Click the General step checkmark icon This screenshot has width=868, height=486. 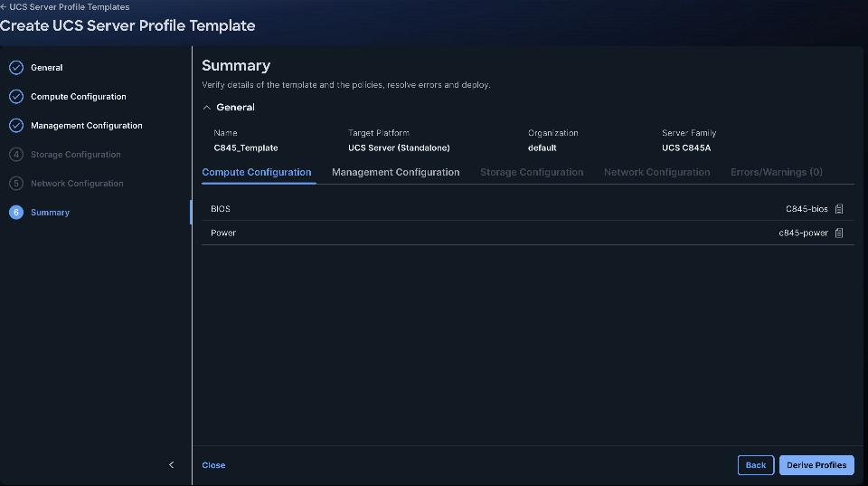[x=16, y=68]
